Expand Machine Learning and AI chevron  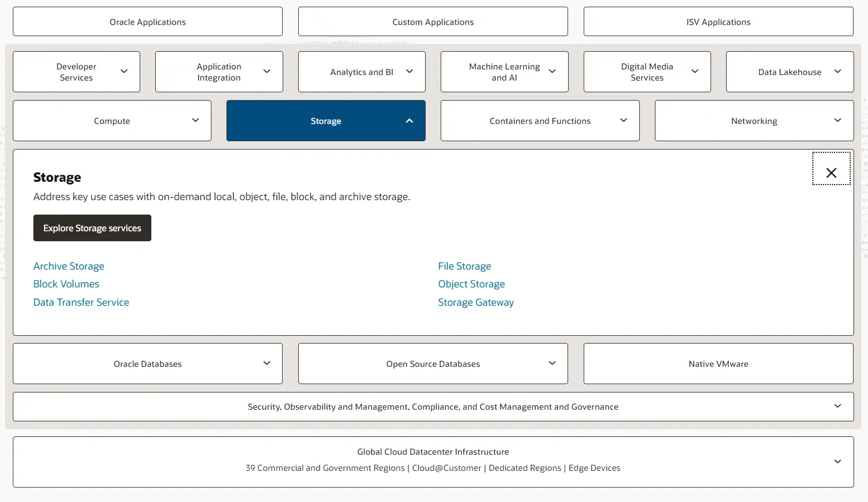pyautogui.click(x=552, y=71)
